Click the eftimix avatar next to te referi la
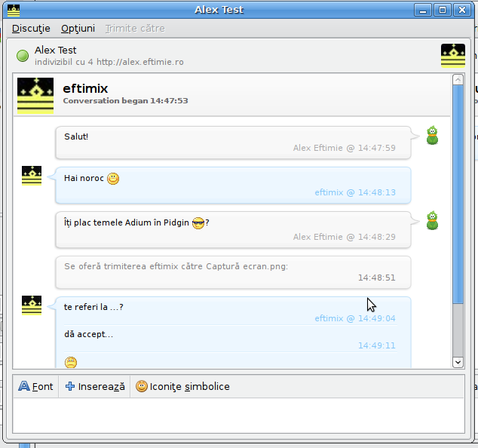Image resolution: width=478 pixels, height=448 pixels. tap(32, 305)
